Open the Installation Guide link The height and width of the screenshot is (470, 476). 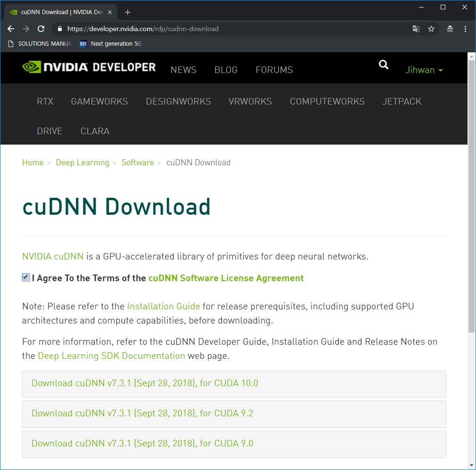click(163, 306)
